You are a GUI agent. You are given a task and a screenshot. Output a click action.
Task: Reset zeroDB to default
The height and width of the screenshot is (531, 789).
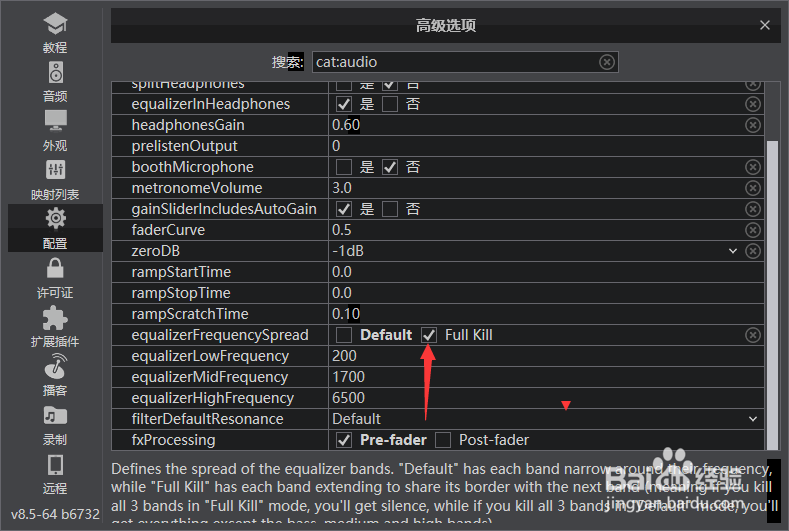pos(753,251)
